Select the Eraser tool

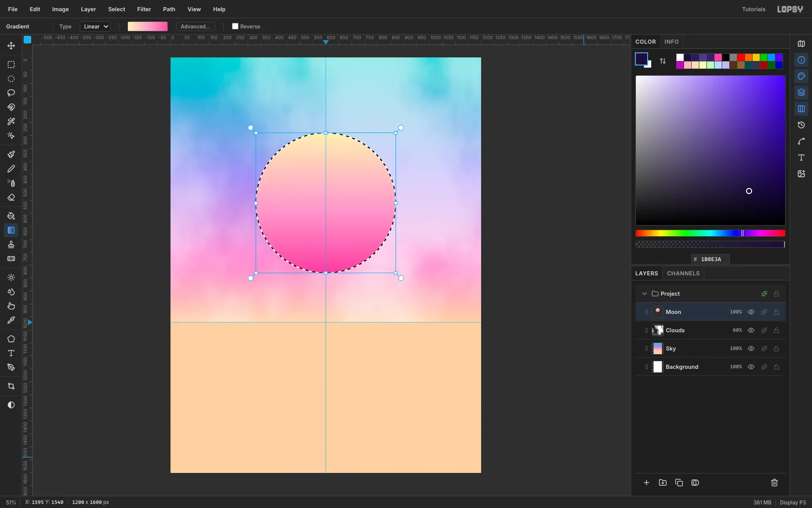[11, 197]
